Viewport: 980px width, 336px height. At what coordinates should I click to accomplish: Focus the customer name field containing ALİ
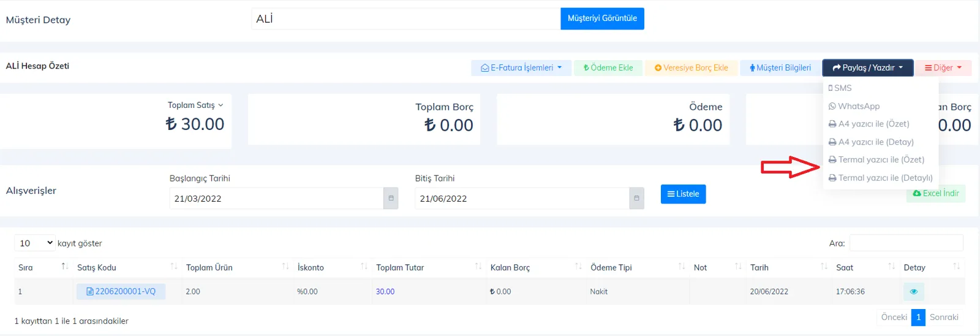pyautogui.click(x=405, y=18)
